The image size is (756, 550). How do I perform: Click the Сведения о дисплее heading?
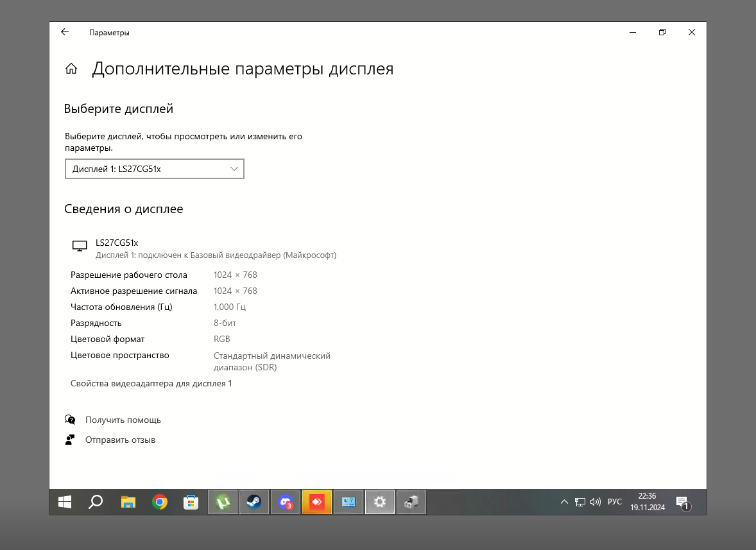(x=123, y=209)
